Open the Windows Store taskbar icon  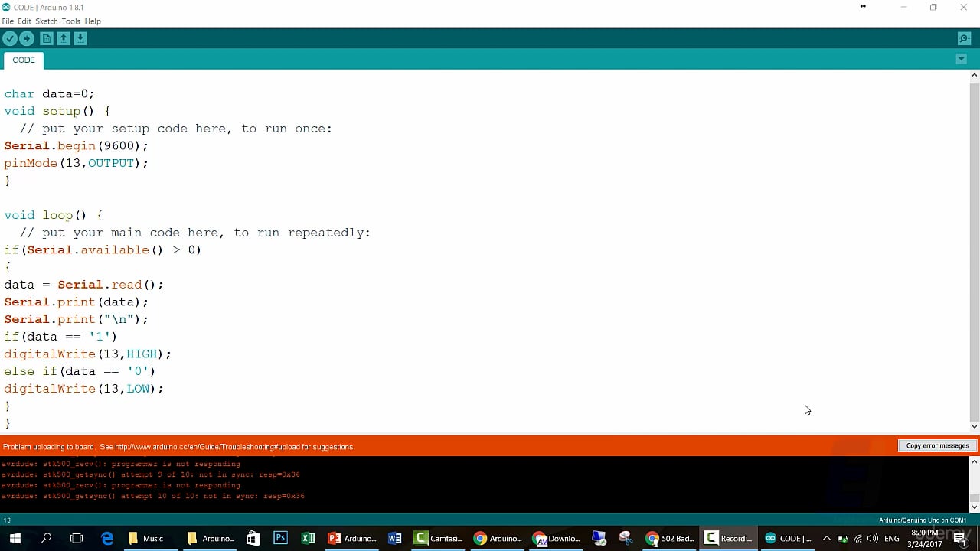tap(253, 538)
